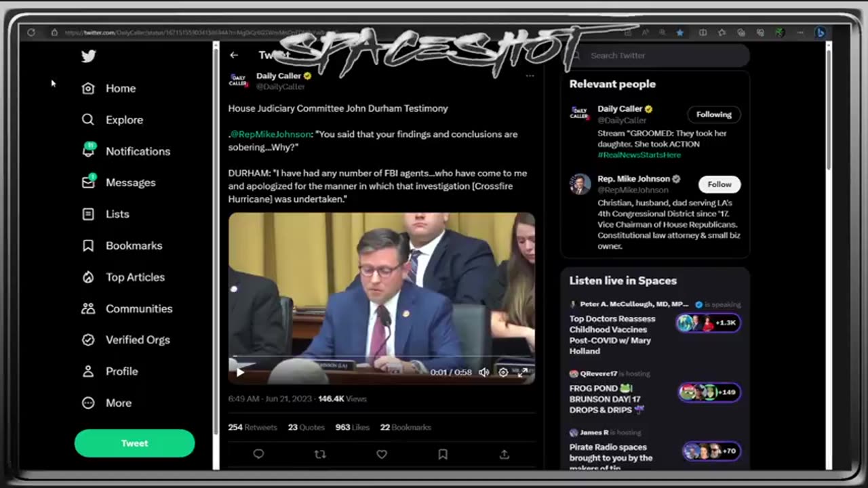
Task: Bookmark the tweet with bookmark icon
Action: [443, 454]
